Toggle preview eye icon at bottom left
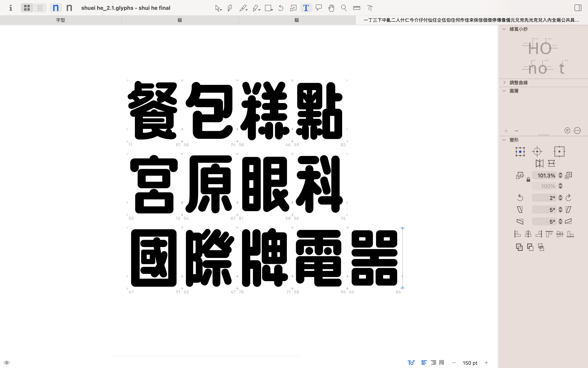Screen dimensions: 588x368 click(7, 363)
